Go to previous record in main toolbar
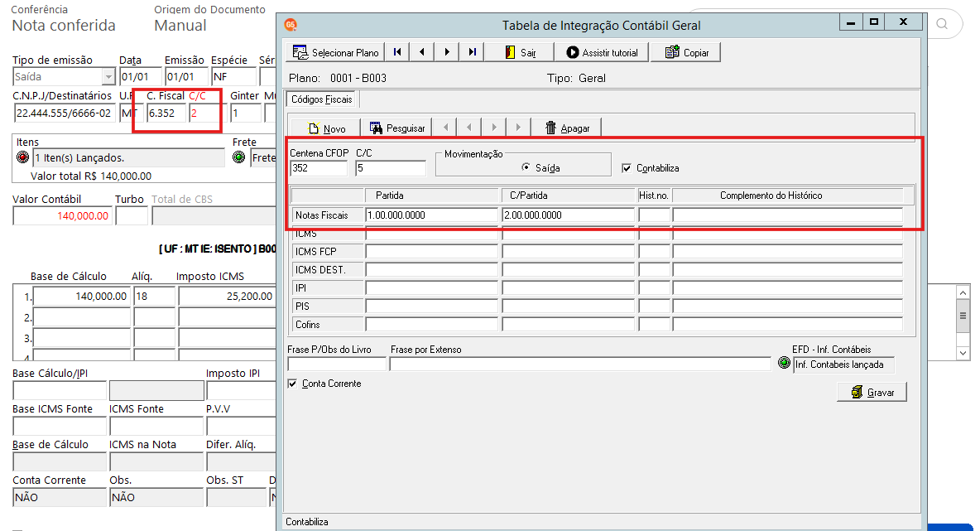980x531 pixels. pyautogui.click(x=422, y=52)
